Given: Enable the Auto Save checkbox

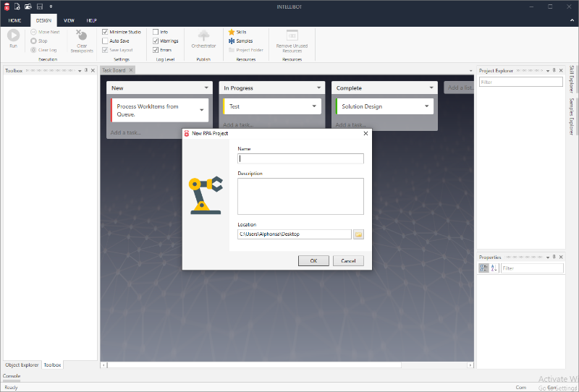Looking at the screenshot, I should (105, 41).
